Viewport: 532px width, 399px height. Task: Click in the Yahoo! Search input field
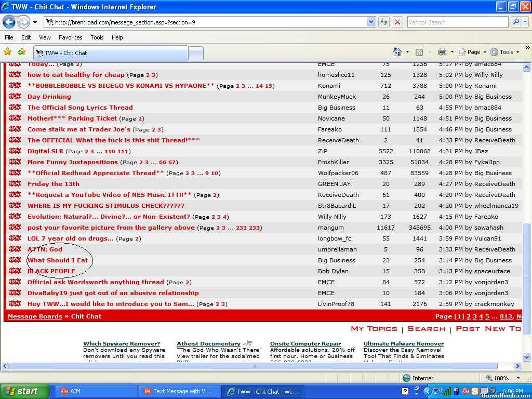(457, 22)
